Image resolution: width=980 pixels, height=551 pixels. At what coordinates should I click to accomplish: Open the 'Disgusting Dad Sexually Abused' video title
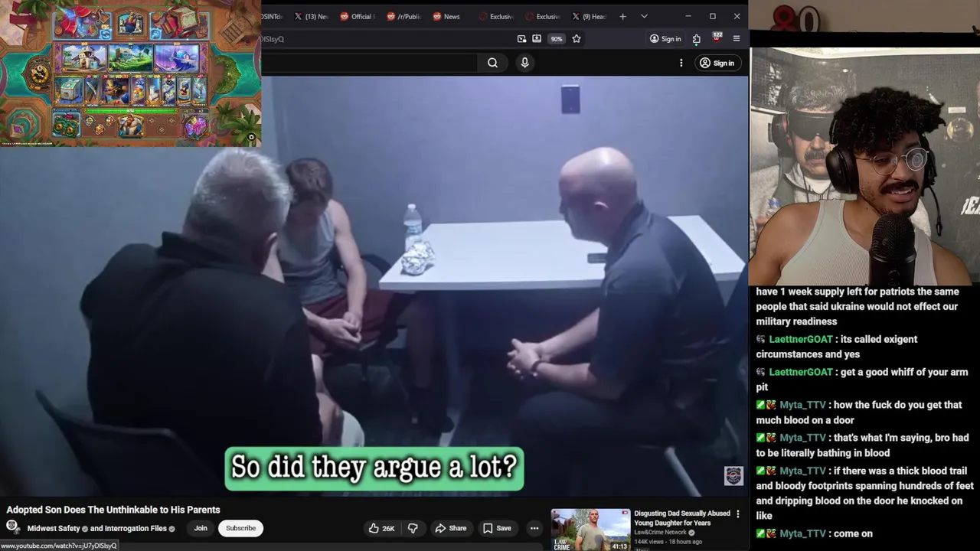[x=682, y=518]
